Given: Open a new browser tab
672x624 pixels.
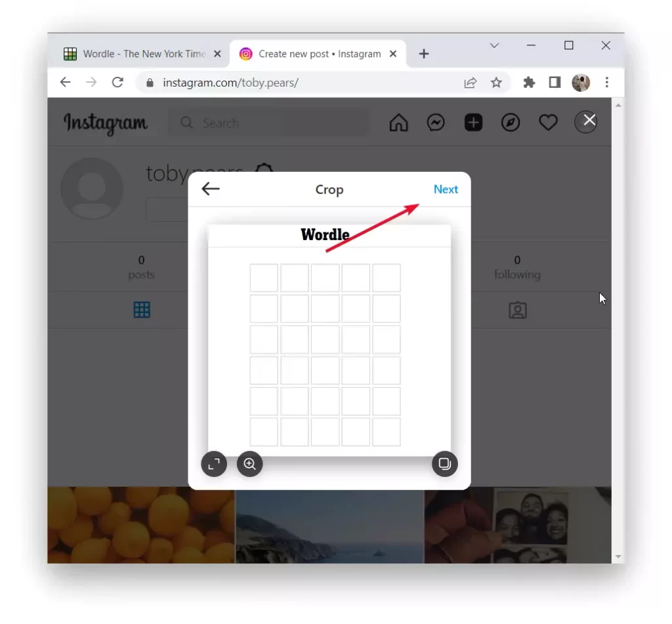Looking at the screenshot, I should coord(423,54).
